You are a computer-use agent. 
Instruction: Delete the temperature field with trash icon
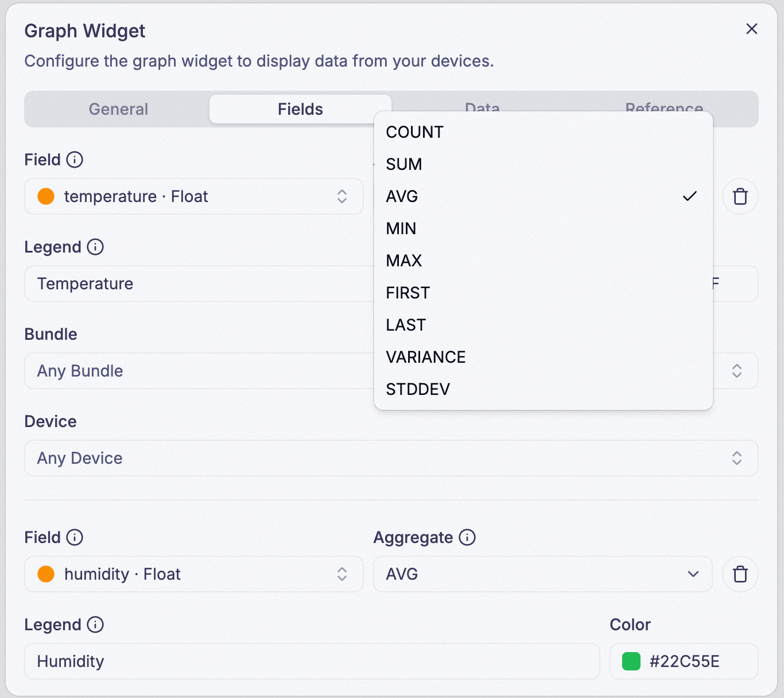pos(740,196)
